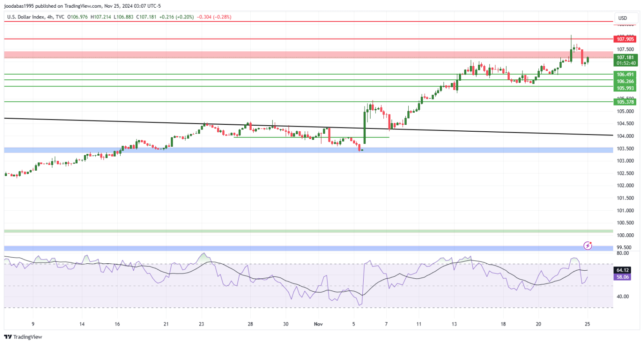
Task: Click date label 23 on the time axis
Action: coord(202,324)
